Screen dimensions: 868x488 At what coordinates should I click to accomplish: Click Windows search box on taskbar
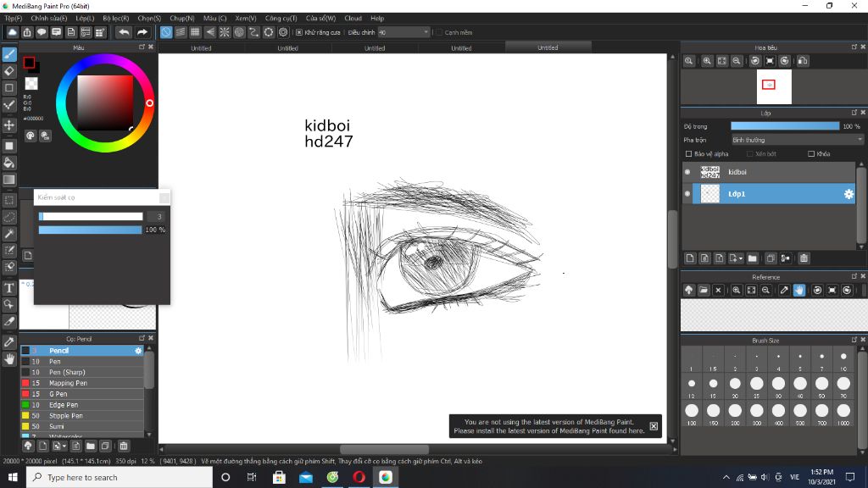(x=120, y=477)
